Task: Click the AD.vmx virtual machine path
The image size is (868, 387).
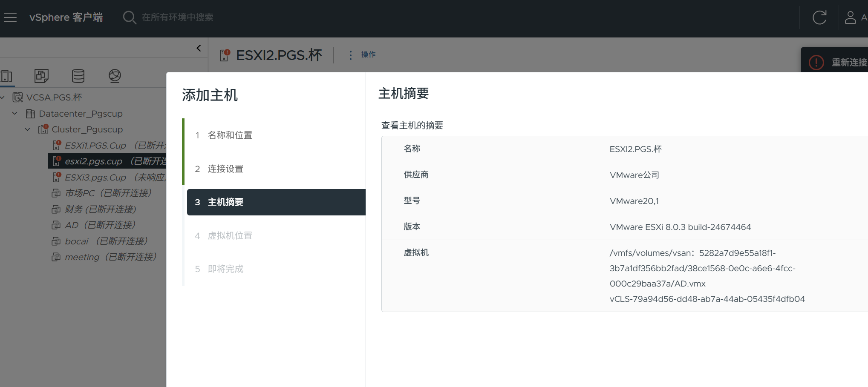Action: point(702,268)
